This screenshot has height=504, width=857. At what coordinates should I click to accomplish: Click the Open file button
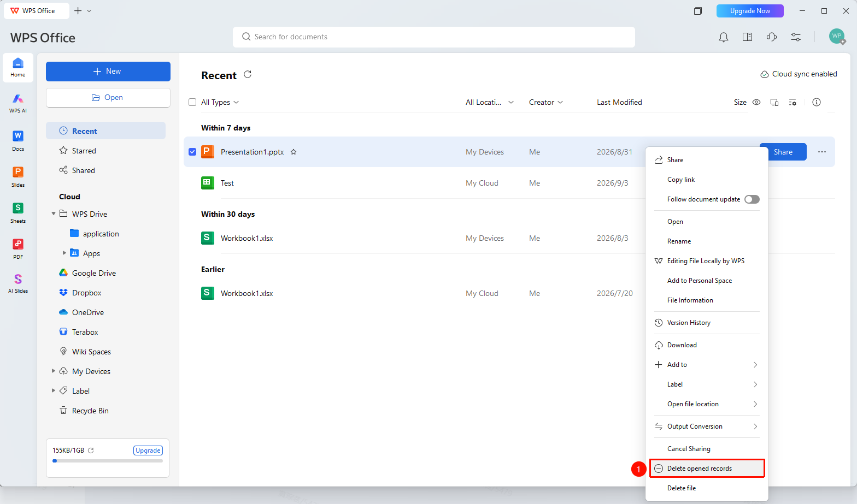click(x=108, y=98)
